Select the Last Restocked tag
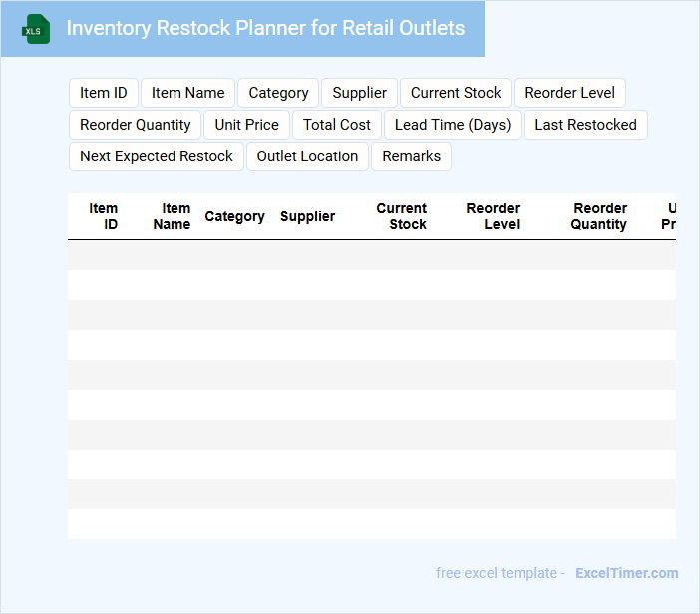This screenshot has height=614, width=700. (x=585, y=125)
